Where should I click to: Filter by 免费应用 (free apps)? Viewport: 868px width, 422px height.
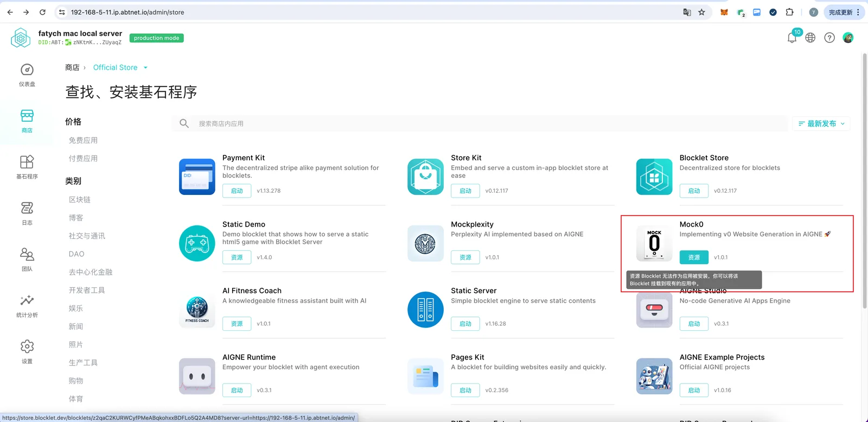tap(83, 140)
